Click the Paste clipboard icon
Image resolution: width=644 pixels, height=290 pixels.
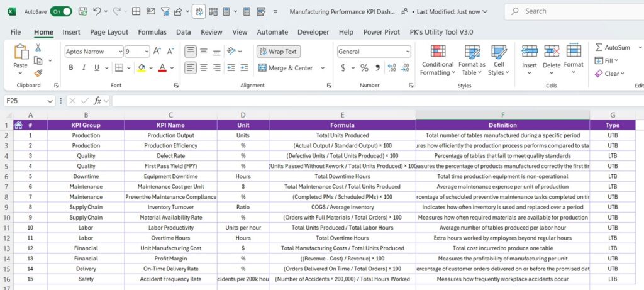[21, 52]
